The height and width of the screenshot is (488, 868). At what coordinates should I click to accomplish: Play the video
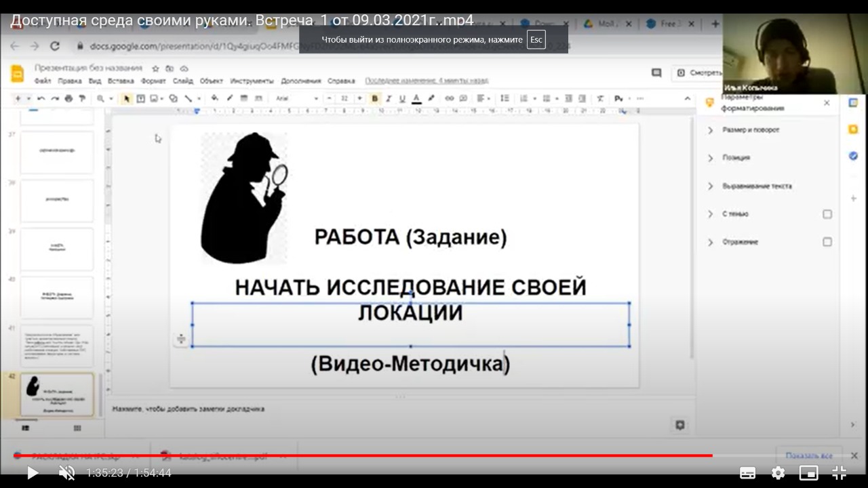(32, 472)
